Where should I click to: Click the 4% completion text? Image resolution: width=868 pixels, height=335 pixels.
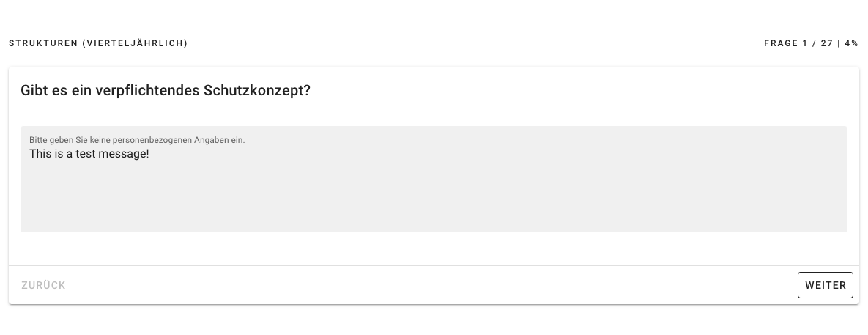pyautogui.click(x=851, y=43)
